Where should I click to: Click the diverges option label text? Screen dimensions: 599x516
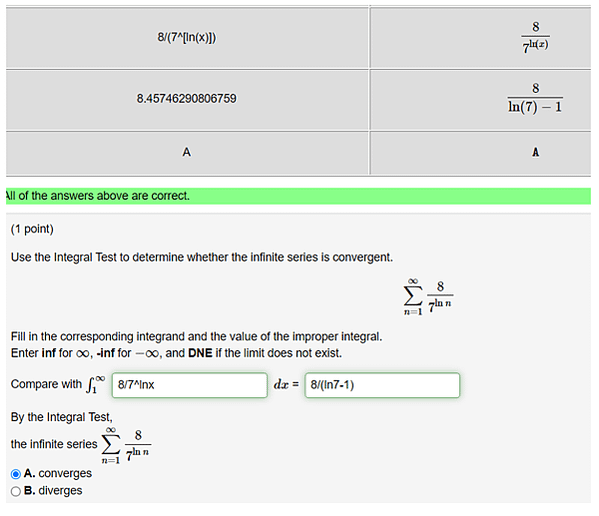60,491
